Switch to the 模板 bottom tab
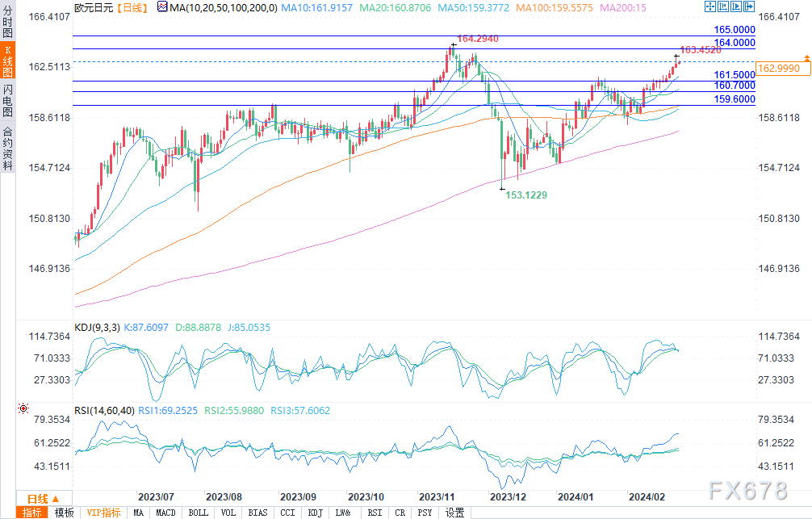The width and height of the screenshot is (812, 519). (65, 513)
